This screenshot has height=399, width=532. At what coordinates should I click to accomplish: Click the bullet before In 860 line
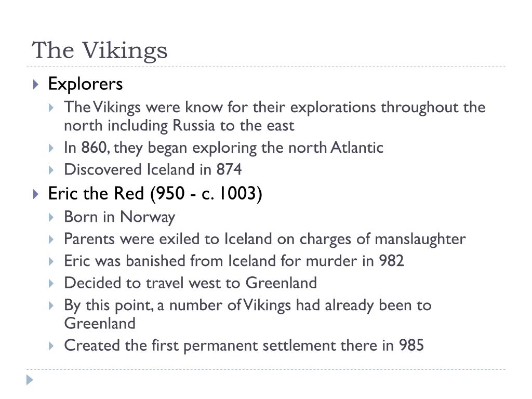tap(51, 148)
